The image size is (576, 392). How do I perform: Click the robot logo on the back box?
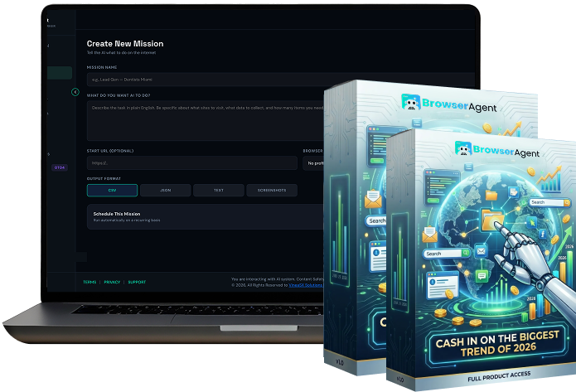coord(411,102)
